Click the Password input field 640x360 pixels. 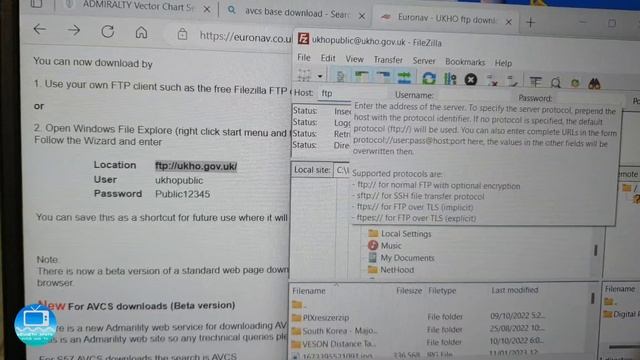tap(591, 98)
